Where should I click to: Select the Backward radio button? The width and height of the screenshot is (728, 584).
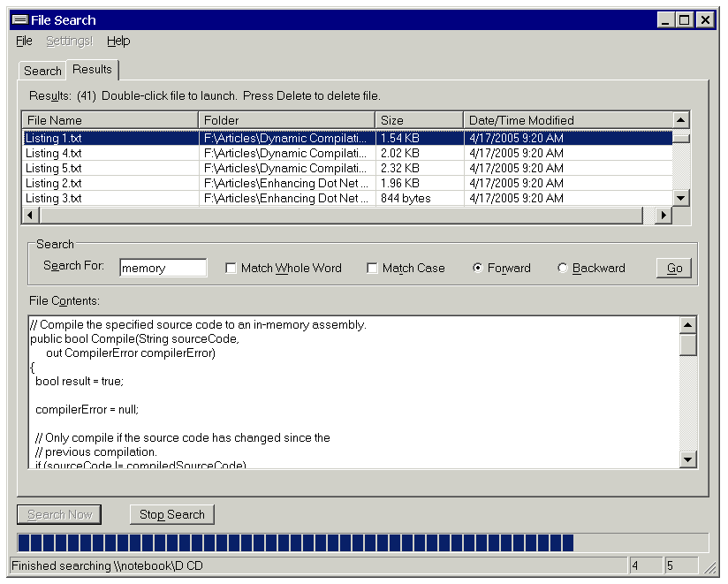tap(563, 269)
